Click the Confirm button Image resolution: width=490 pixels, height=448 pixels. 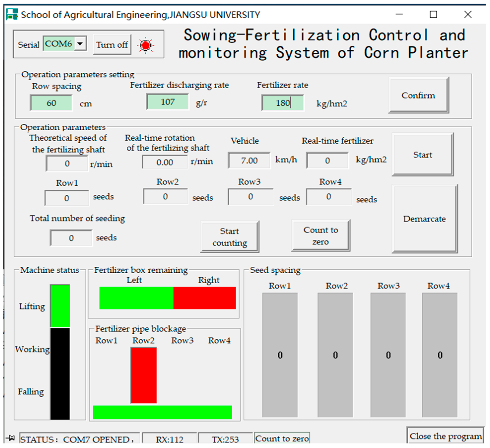tap(418, 95)
